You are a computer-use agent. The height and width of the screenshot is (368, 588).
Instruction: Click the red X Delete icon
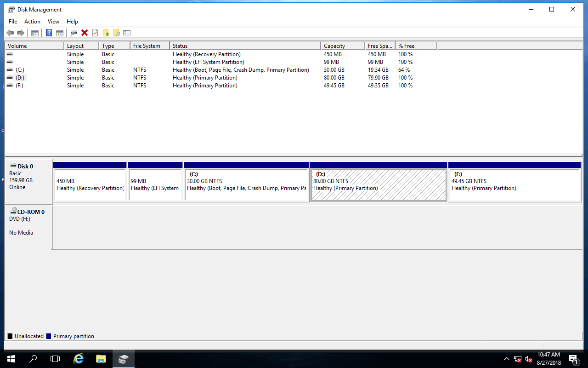(x=85, y=33)
